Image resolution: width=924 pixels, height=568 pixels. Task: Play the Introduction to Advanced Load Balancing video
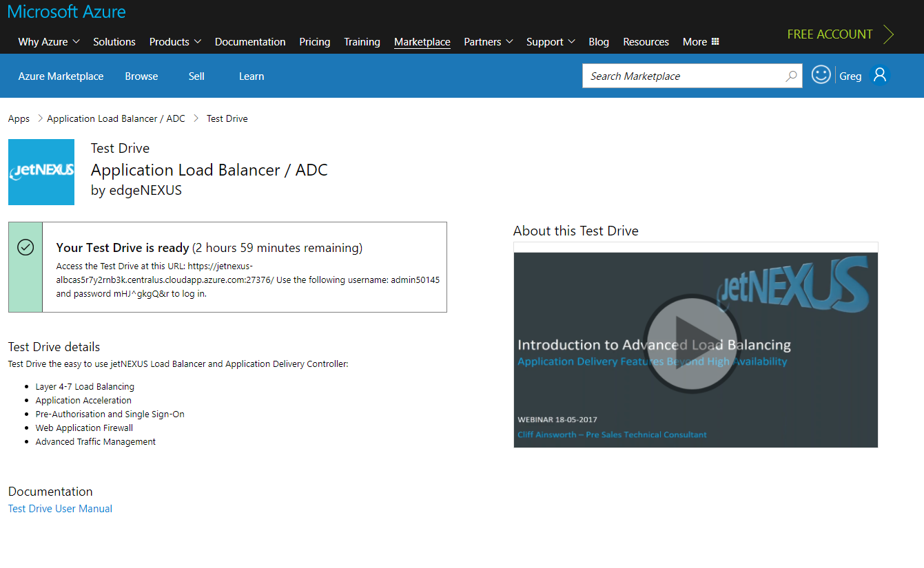tap(691, 344)
